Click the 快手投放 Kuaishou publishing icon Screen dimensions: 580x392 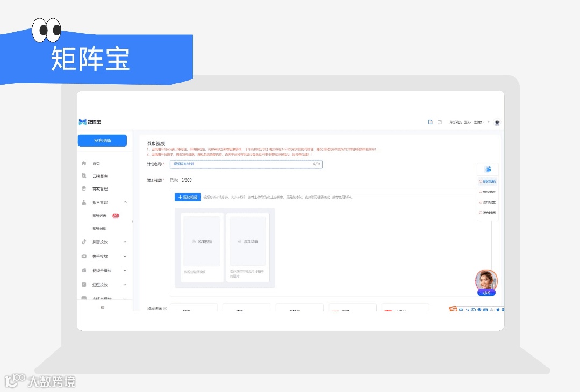coord(84,256)
